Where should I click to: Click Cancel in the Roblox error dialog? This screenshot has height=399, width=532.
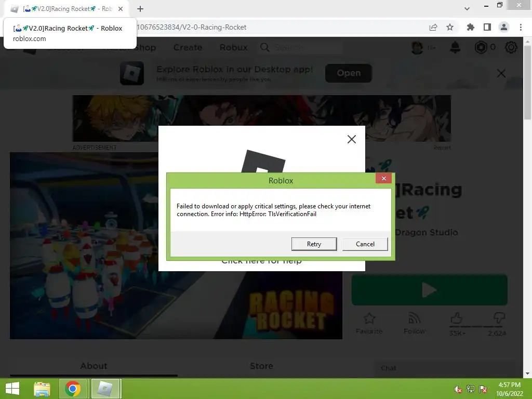pos(365,244)
